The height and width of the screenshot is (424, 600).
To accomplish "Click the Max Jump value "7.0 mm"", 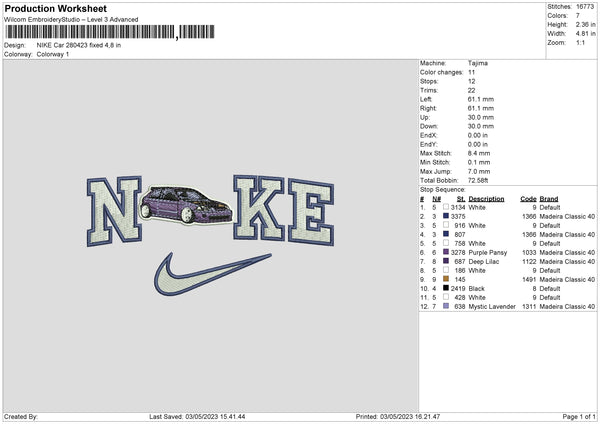I will (479, 171).
